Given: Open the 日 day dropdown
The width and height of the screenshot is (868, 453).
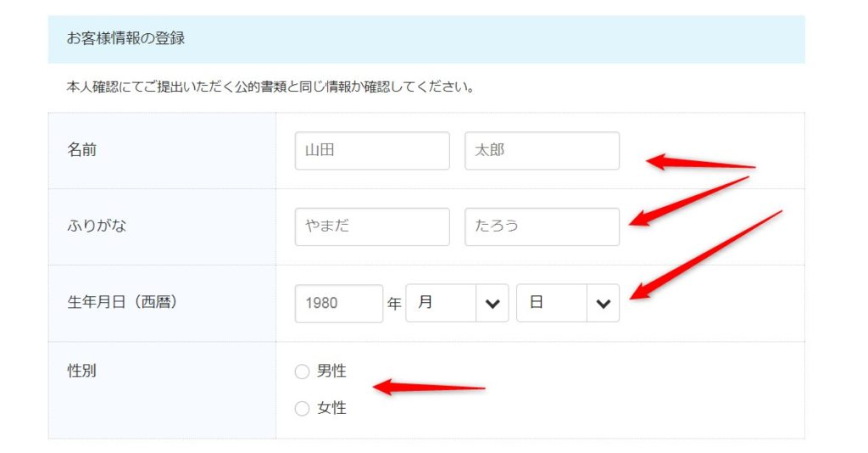Looking at the screenshot, I should (x=552, y=303).
